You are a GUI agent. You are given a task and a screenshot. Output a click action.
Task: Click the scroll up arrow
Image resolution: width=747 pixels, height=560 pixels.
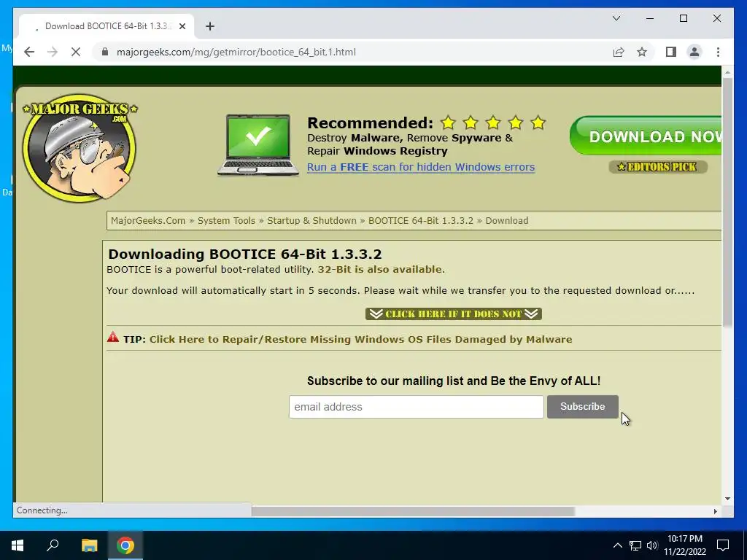click(x=727, y=72)
